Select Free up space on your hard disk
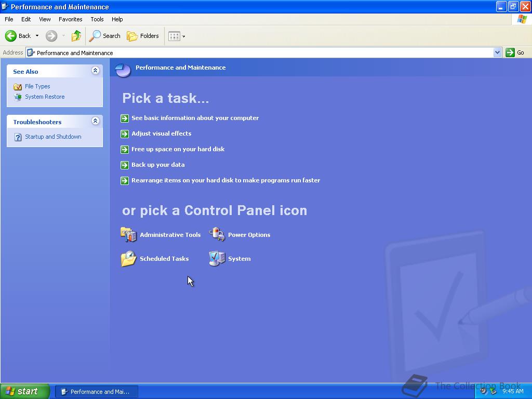532x399 pixels. 178,149
